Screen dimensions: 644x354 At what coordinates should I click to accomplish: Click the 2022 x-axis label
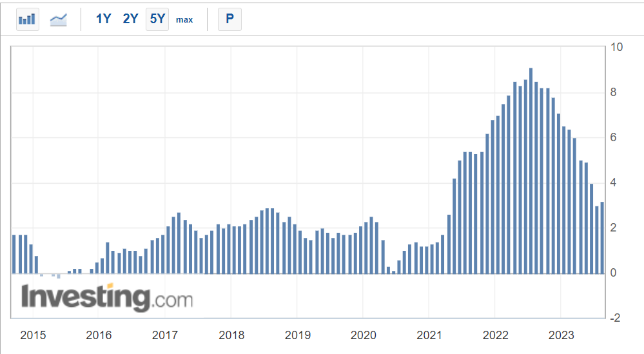495,335
